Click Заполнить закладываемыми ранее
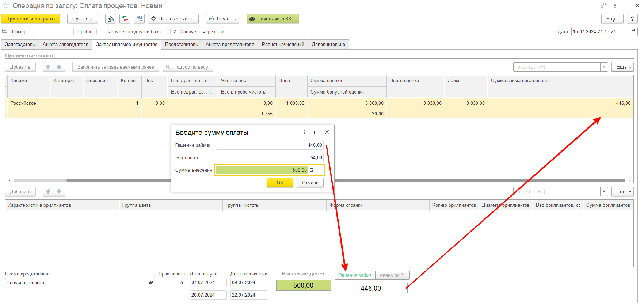Screen dimensions: 644x305 [x=116, y=67]
